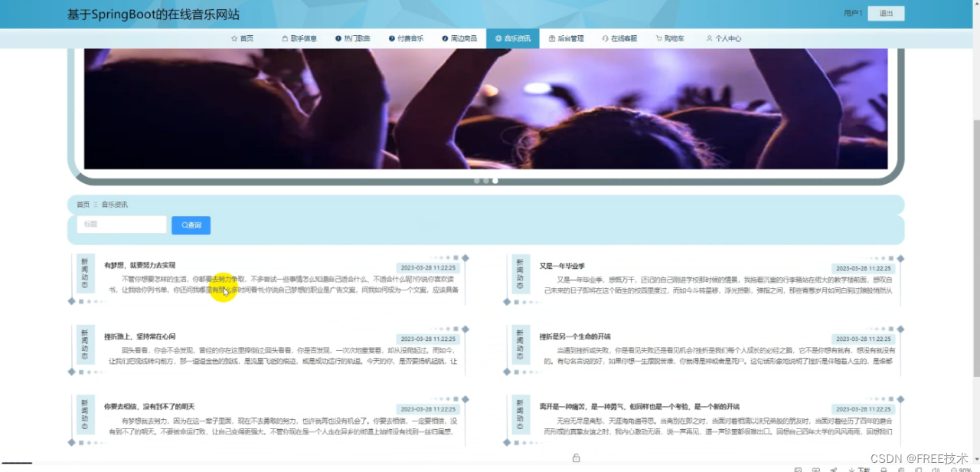This screenshot has height=472, width=980.
Task: Open news article 又是一年毕业季
Action: pos(562,265)
